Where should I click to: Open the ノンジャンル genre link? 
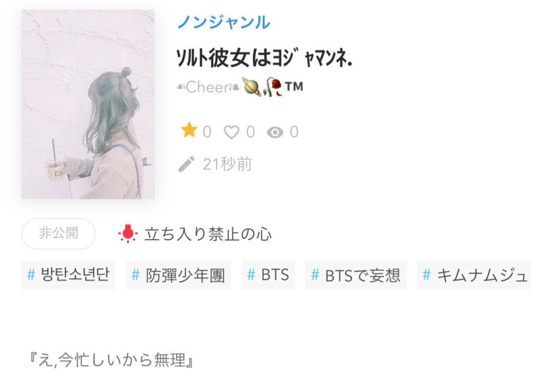224,22
